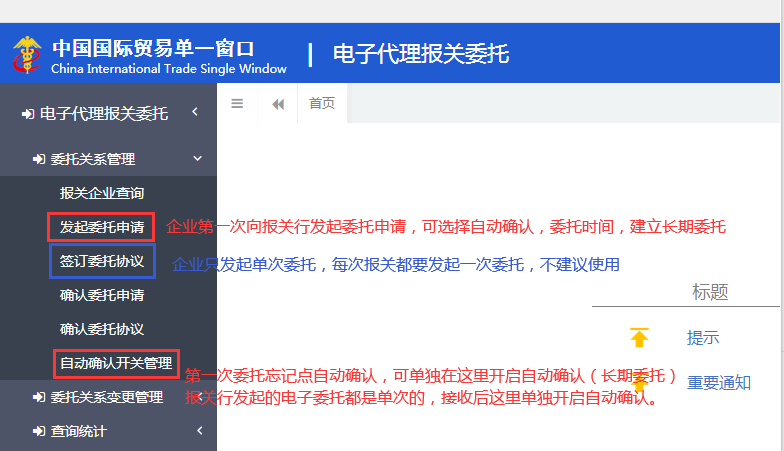Collapse the 电子代理报关委托 sidebar section

coord(195,112)
